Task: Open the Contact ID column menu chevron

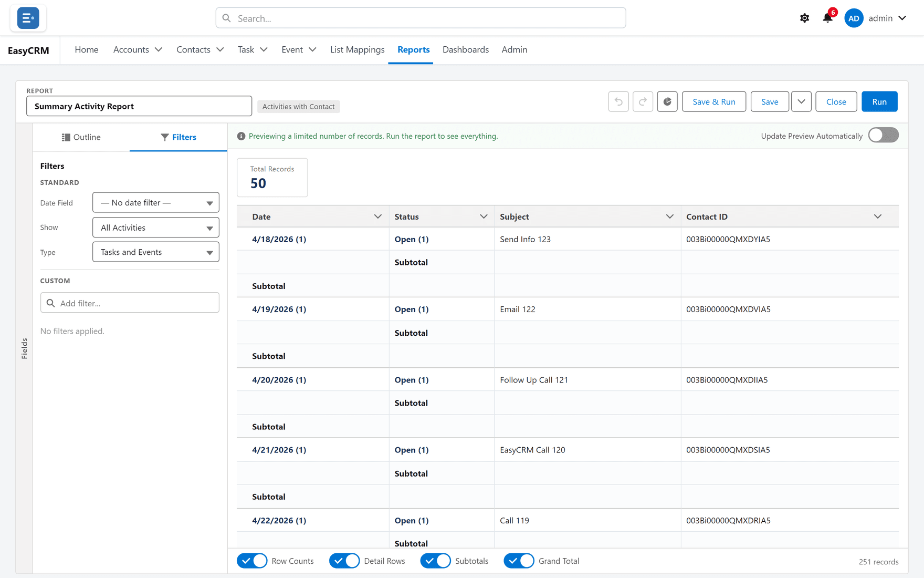Action: click(x=878, y=216)
